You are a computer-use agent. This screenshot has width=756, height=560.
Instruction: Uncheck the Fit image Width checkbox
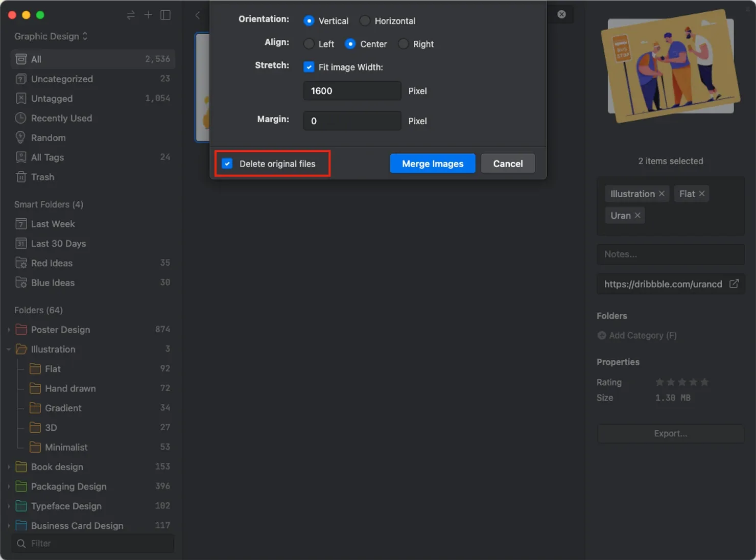tap(309, 67)
